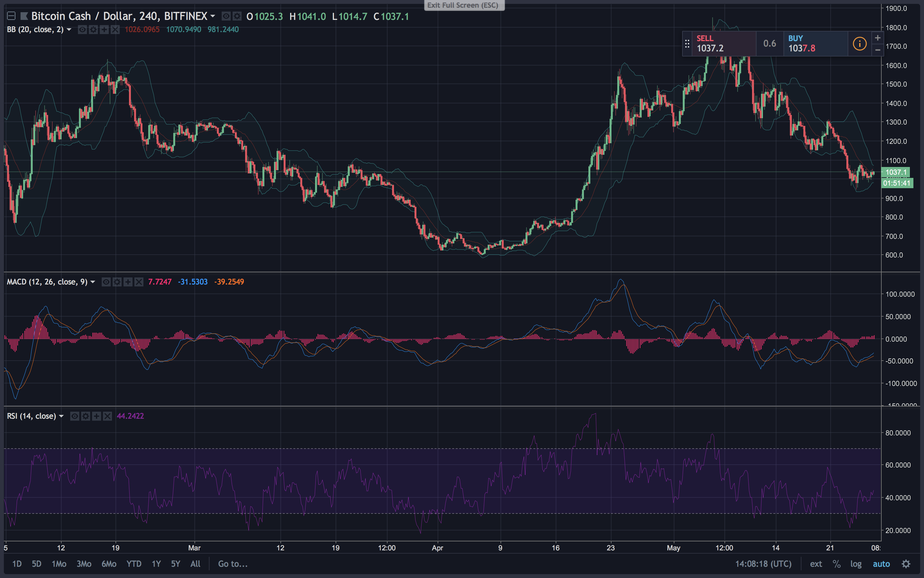Select 3Mo time range
Screen dimensions: 924x578
84,564
